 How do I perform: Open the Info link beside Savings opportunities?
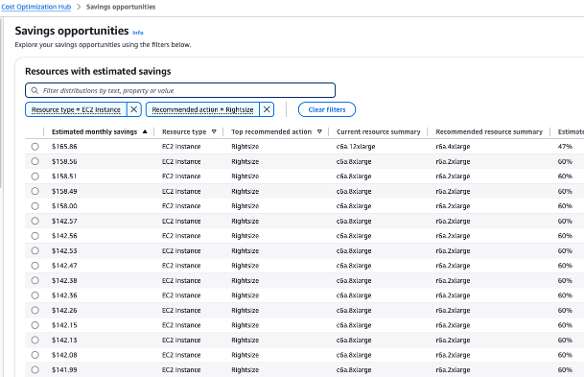coord(138,32)
